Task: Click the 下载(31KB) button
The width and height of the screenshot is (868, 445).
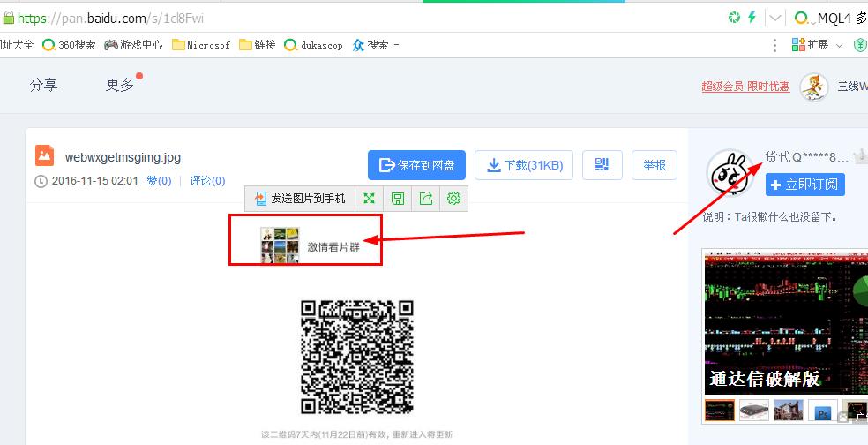Action: coord(524,165)
